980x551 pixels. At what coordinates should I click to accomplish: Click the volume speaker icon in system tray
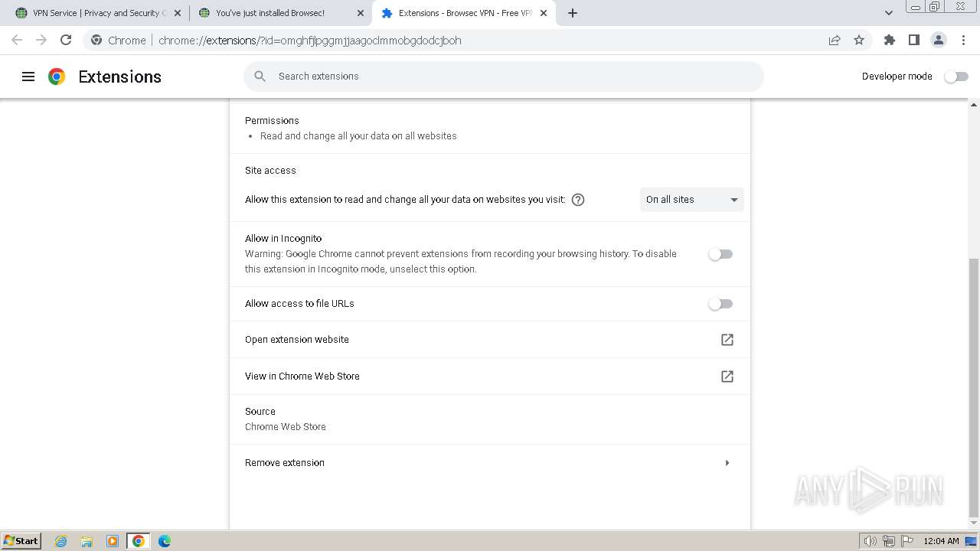point(870,541)
